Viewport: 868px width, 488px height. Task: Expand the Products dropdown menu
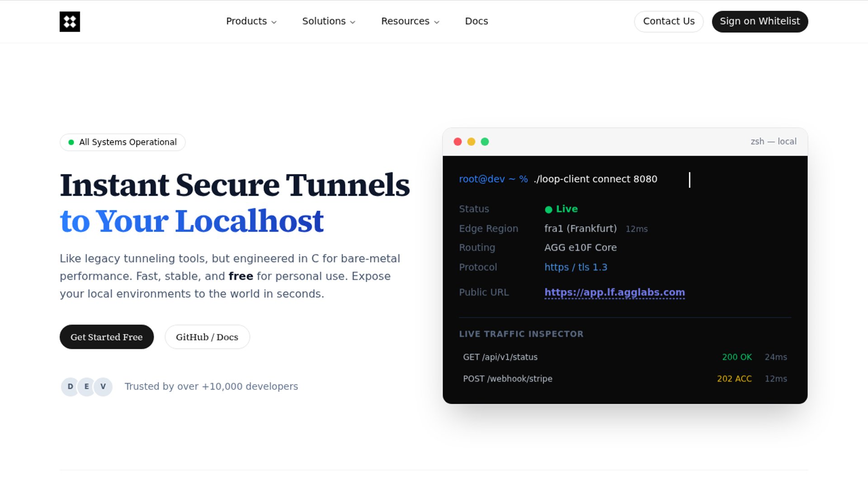tap(251, 21)
